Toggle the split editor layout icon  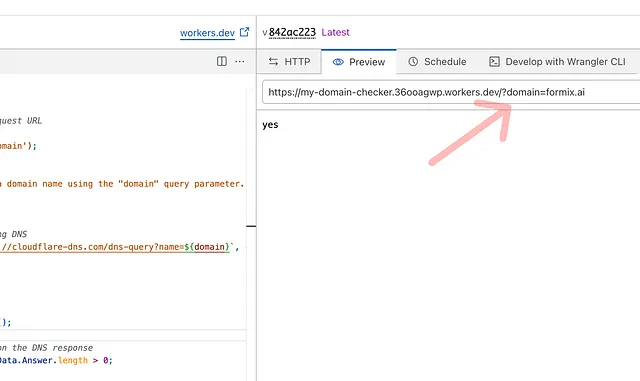(x=222, y=61)
